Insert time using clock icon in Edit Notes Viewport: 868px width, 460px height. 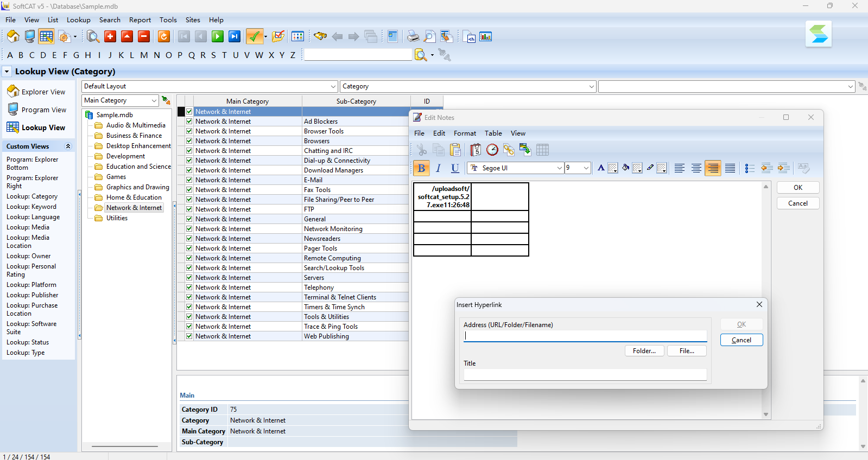pos(492,150)
